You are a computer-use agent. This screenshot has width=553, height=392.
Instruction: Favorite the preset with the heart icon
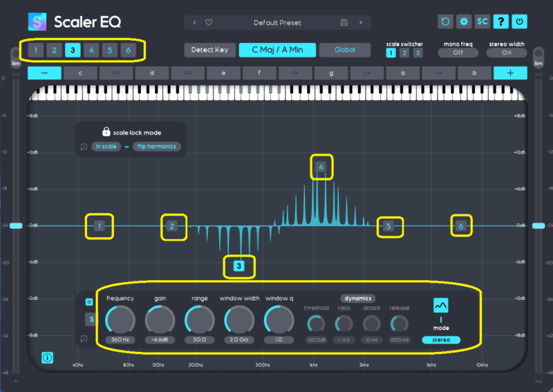[209, 22]
